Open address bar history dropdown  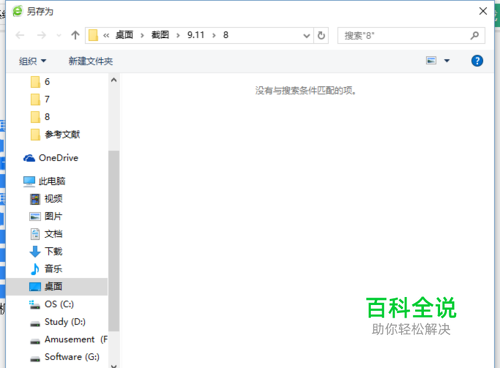306,36
